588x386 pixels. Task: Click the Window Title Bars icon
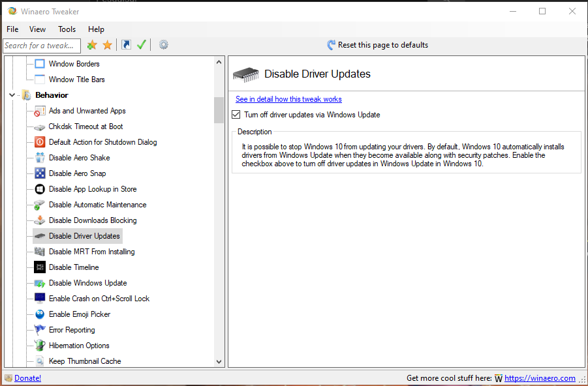40,80
